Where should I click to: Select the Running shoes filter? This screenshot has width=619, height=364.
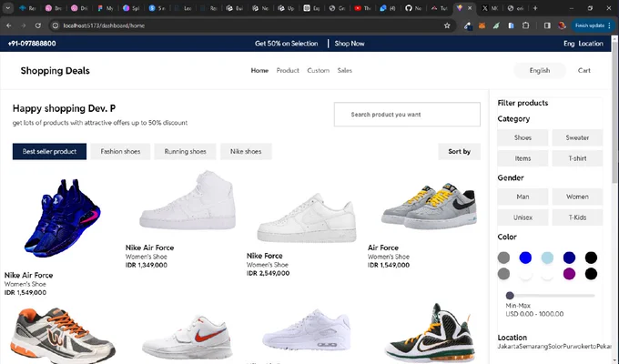click(x=185, y=152)
